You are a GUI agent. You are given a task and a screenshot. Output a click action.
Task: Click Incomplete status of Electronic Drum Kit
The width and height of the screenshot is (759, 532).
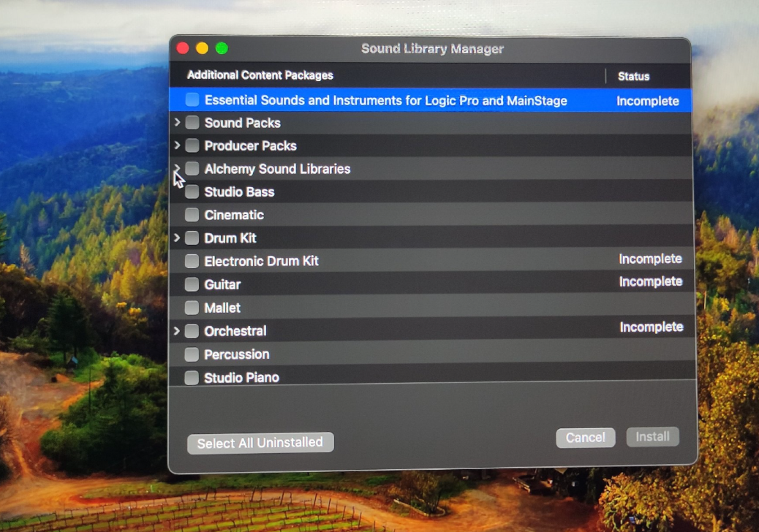651,259
